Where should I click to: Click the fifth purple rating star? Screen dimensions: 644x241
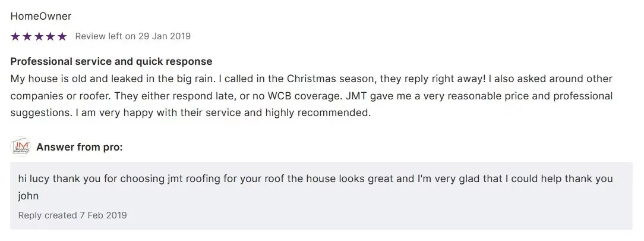[x=62, y=36]
